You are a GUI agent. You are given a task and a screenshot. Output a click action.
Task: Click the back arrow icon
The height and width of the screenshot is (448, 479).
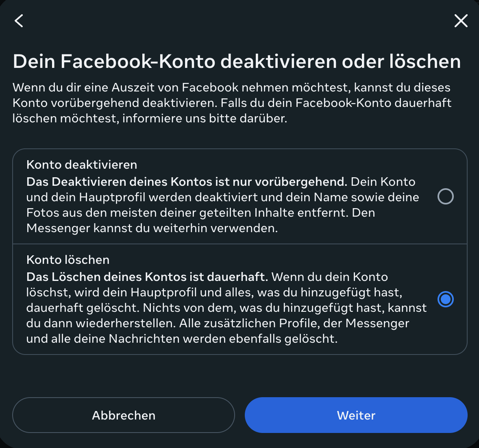[x=19, y=21]
